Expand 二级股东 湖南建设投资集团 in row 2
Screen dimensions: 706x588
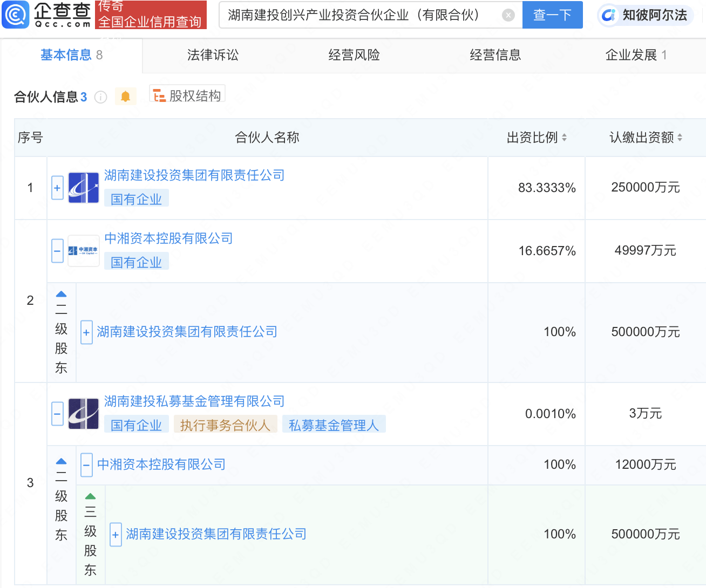pos(86,332)
